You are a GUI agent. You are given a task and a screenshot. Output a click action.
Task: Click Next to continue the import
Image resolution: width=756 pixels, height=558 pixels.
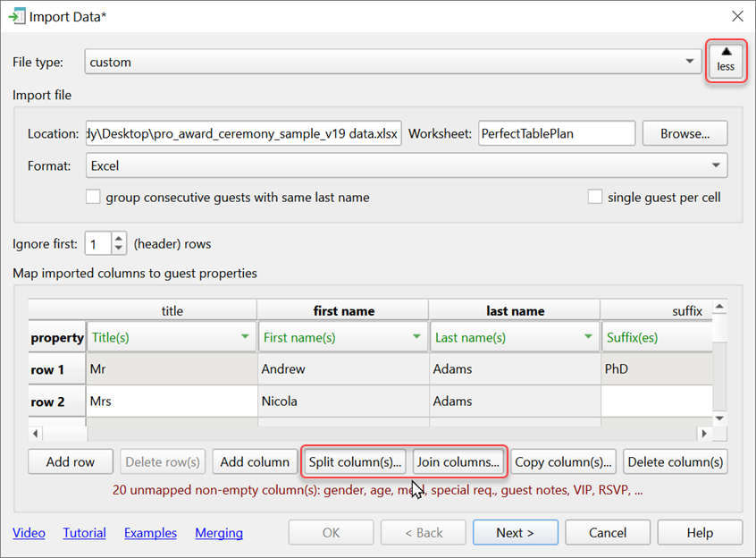[516, 532]
